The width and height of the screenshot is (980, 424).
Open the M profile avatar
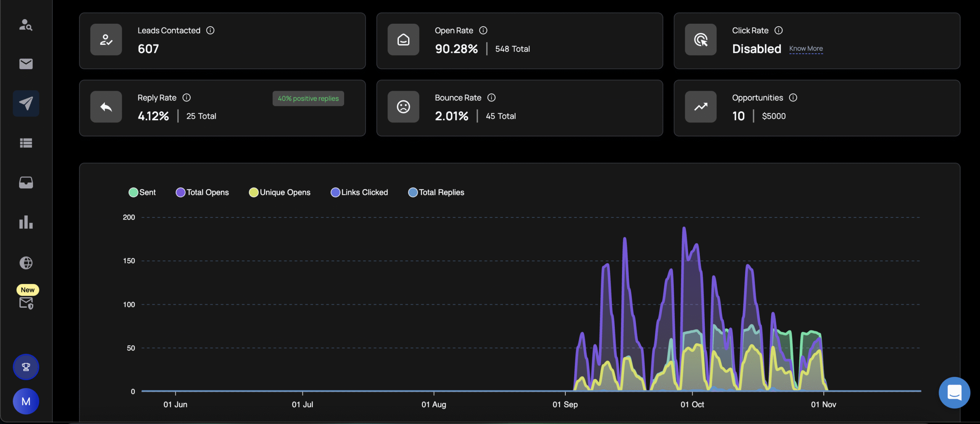coord(26,401)
